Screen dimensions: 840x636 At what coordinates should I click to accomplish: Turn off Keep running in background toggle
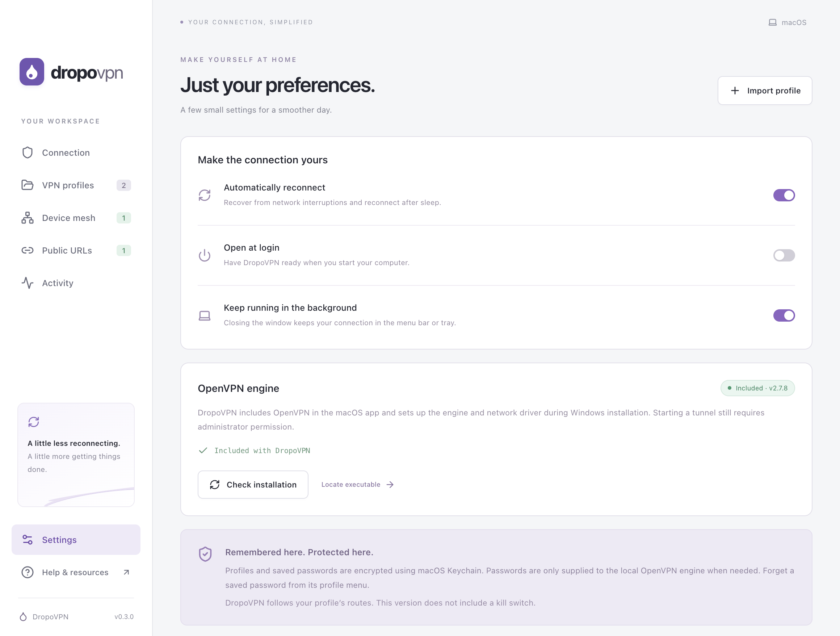[x=784, y=315]
